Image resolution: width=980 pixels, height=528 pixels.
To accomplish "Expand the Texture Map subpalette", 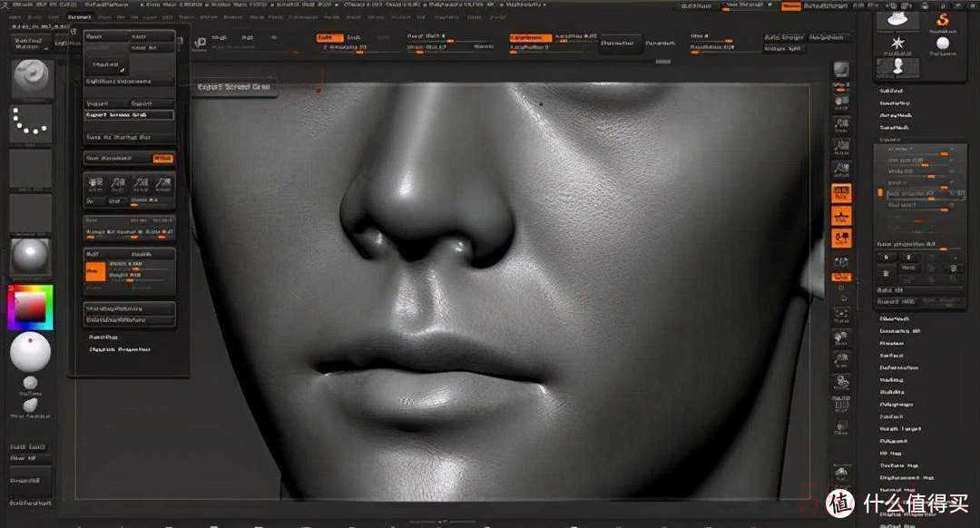I will click(x=899, y=466).
